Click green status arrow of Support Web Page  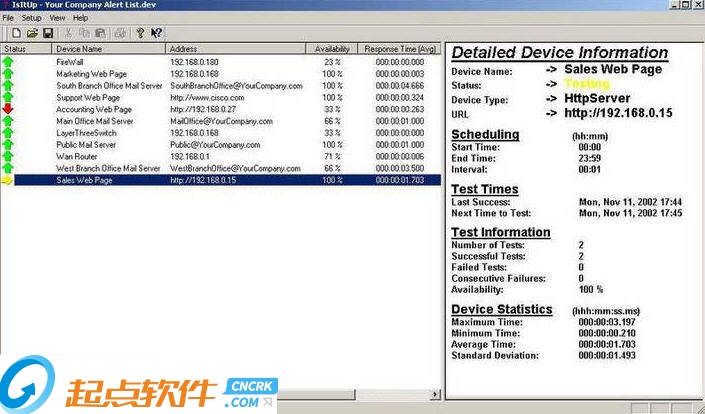click(x=8, y=97)
